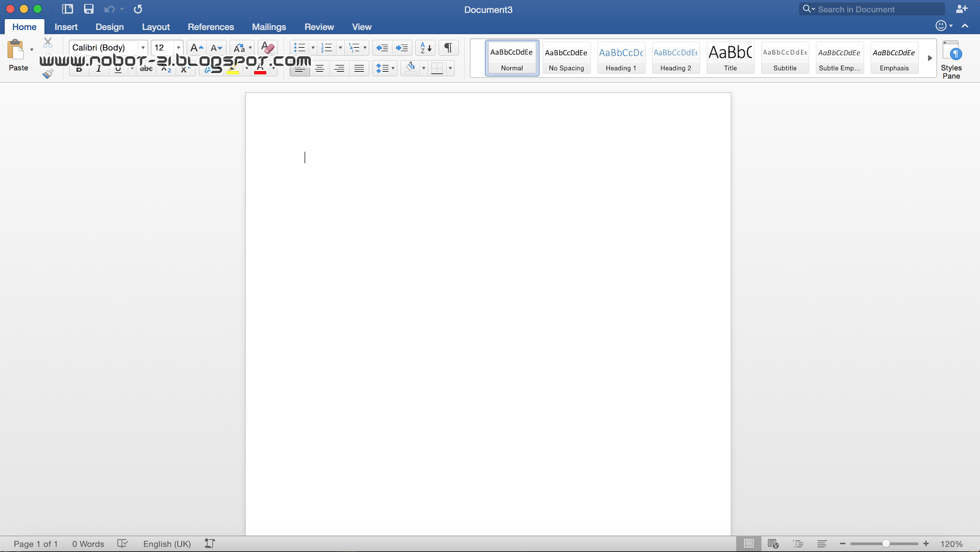Expand the styles gallery arrow

pos(930,58)
